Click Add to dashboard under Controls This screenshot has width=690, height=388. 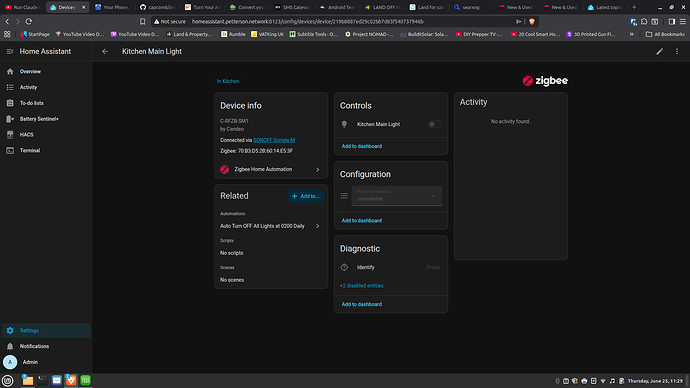point(362,146)
